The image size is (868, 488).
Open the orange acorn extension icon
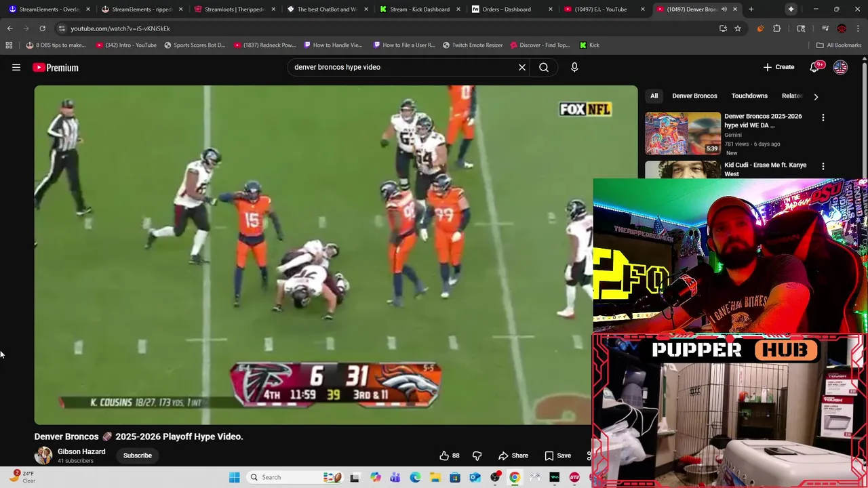point(760,28)
